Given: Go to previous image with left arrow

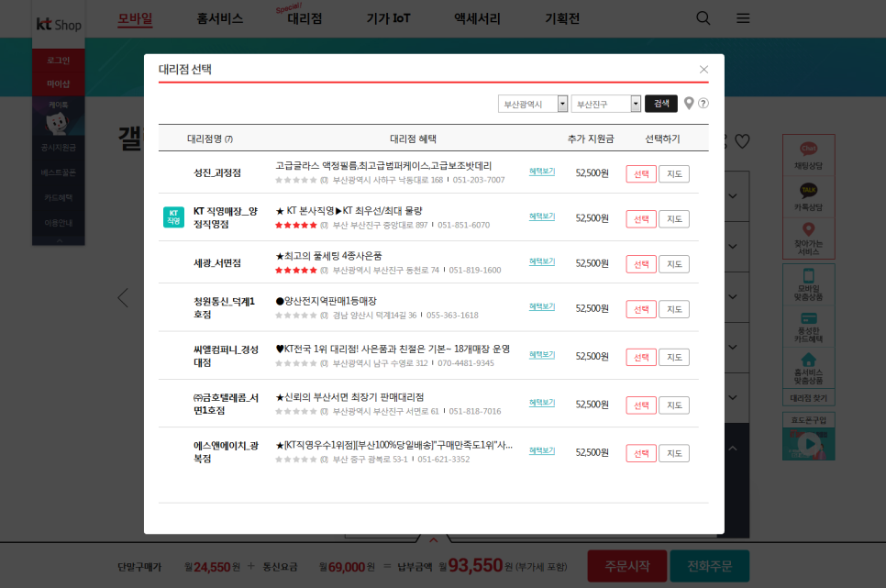Looking at the screenshot, I should coord(123,297).
